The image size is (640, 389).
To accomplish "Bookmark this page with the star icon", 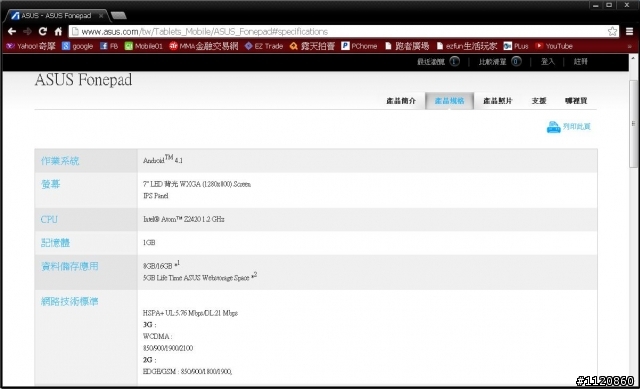I will tap(612, 31).
